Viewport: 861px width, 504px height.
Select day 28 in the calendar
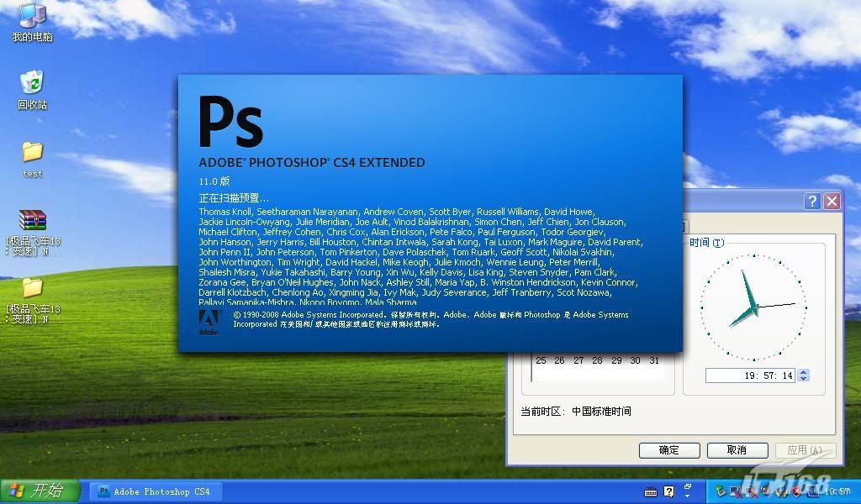point(598,360)
